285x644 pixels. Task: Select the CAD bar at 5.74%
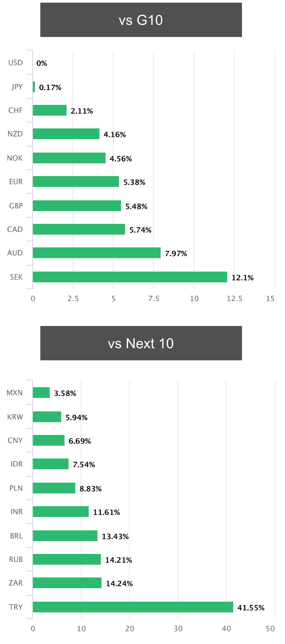79,229
